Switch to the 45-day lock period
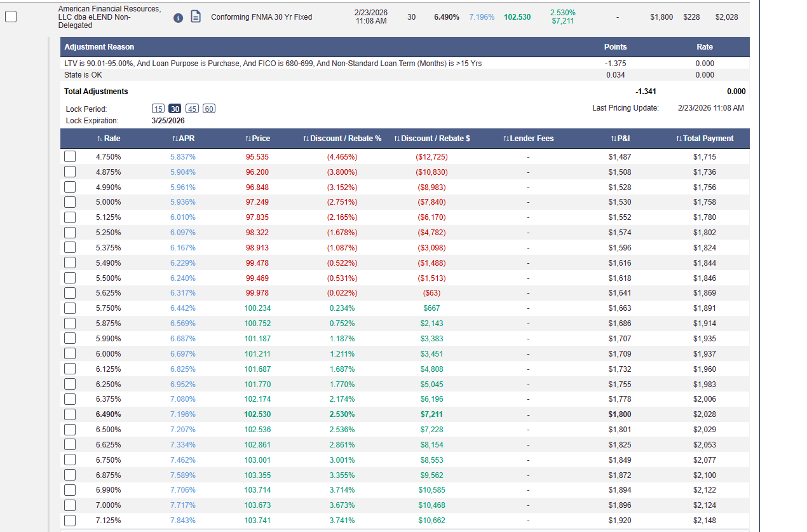The width and height of the screenshot is (807, 532). click(x=192, y=109)
